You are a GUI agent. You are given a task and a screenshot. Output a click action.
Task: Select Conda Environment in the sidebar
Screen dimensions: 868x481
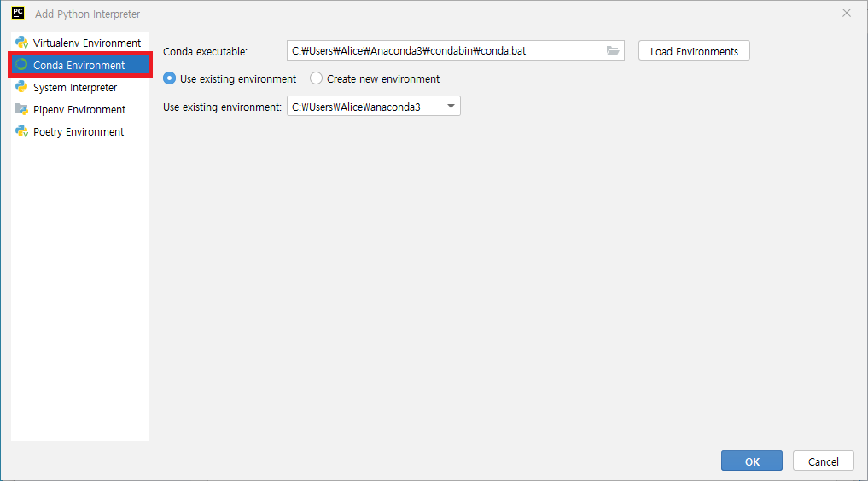[80, 65]
